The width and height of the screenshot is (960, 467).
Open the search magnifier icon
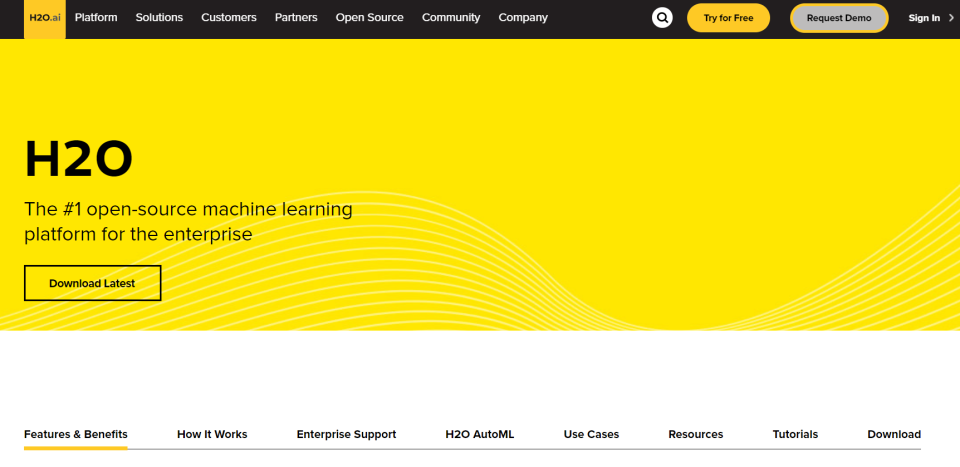[x=662, y=18]
